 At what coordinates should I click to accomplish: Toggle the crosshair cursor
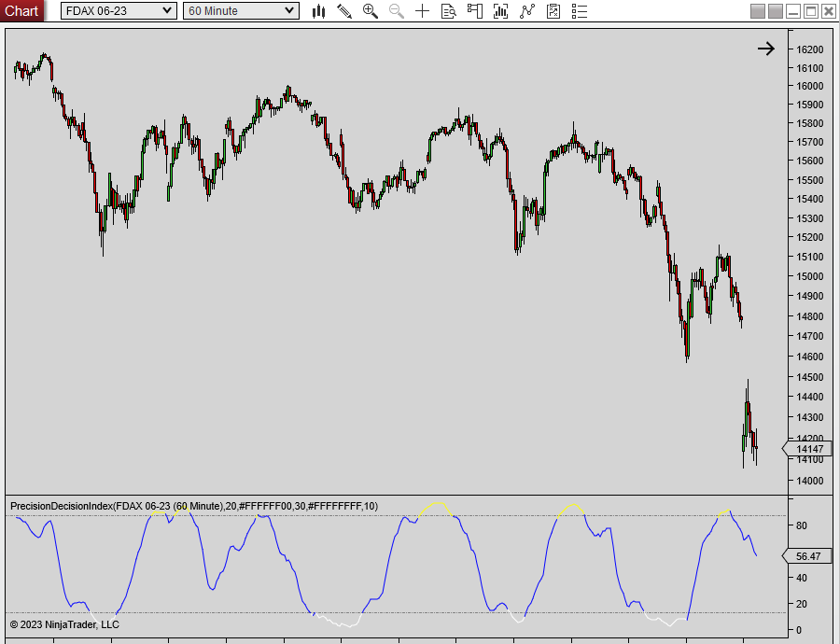[x=423, y=11]
